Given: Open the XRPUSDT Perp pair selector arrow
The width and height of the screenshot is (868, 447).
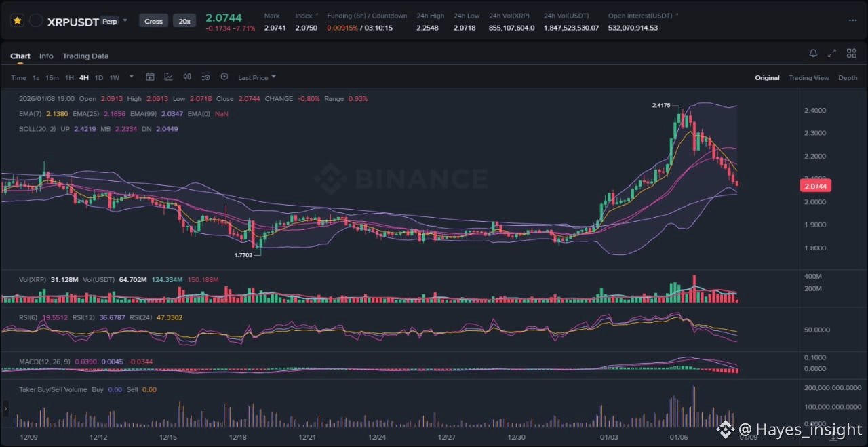Looking at the screenshot, I should click(x=125, y=21).
